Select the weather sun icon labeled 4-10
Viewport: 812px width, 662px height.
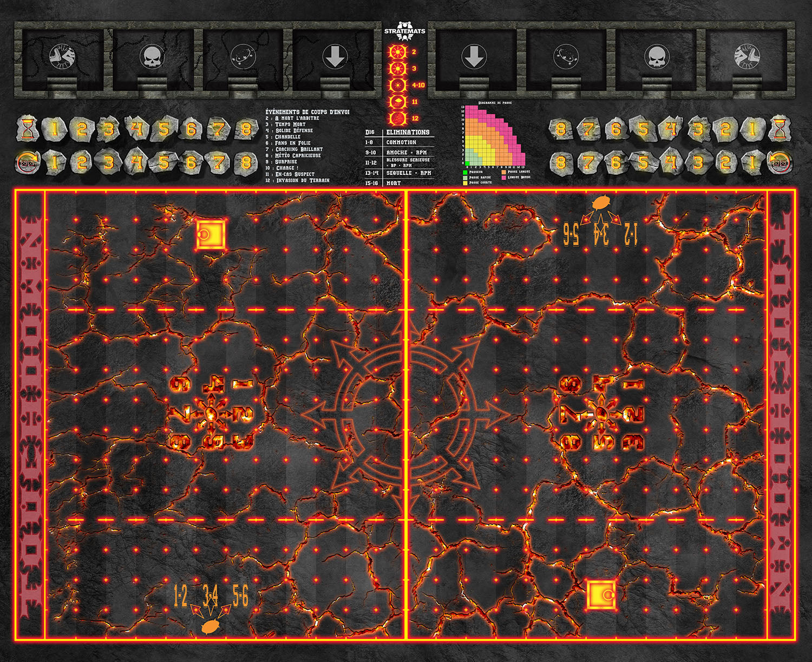398,86
